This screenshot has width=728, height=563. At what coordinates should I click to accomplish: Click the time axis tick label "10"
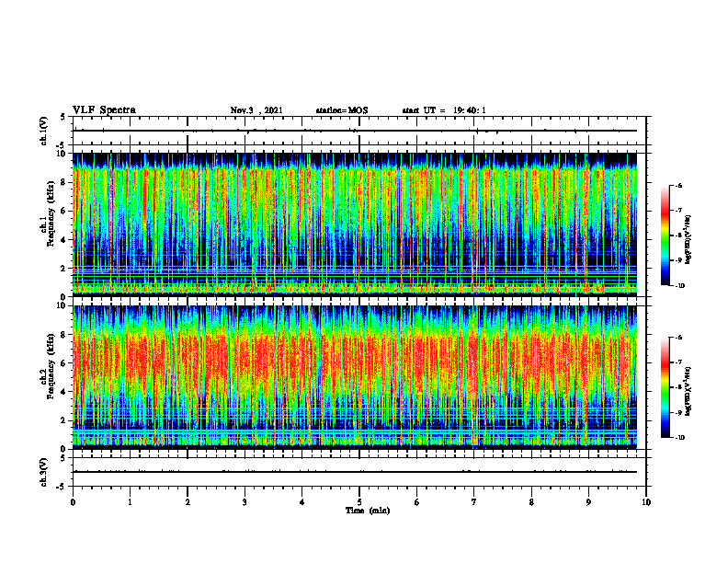tap(646, 502)
